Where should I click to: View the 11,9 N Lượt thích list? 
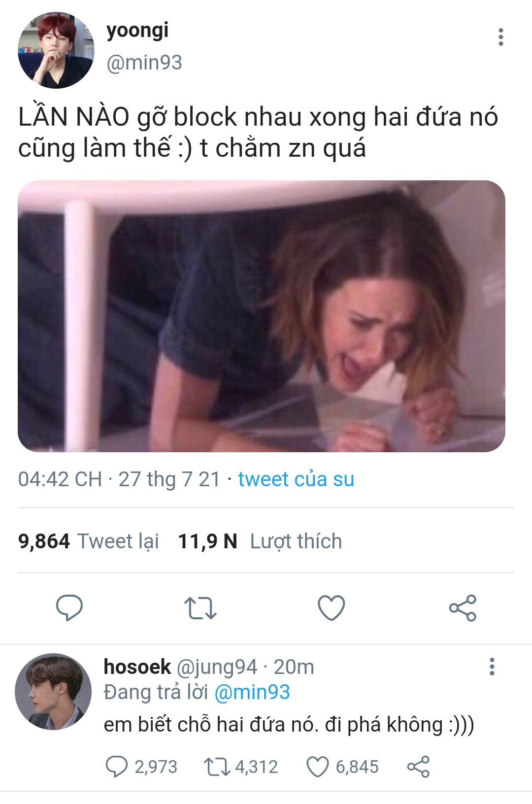(260, 541)
